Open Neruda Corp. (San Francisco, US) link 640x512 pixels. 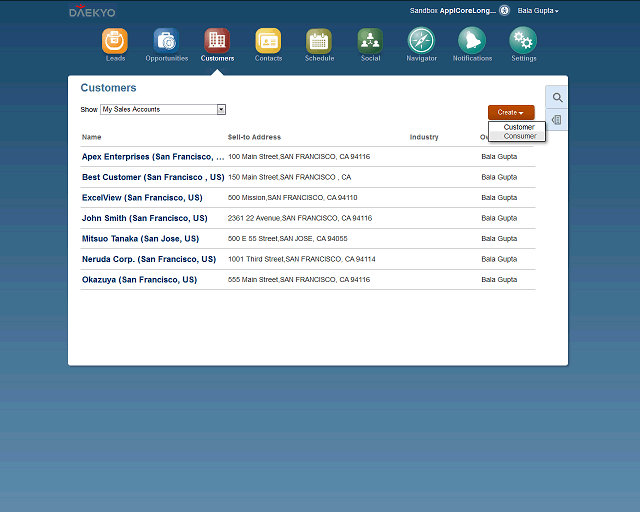149,259
